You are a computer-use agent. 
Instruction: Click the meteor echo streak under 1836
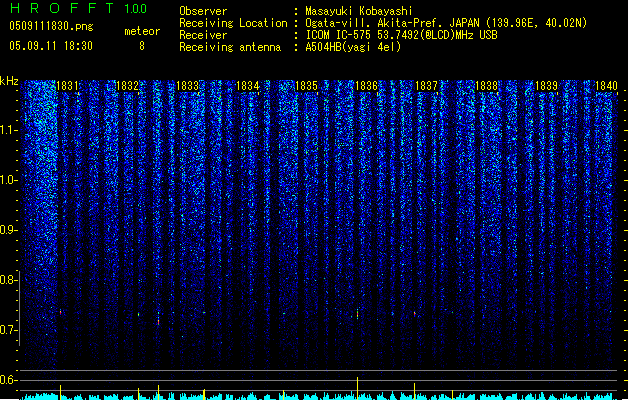[357, 314]
